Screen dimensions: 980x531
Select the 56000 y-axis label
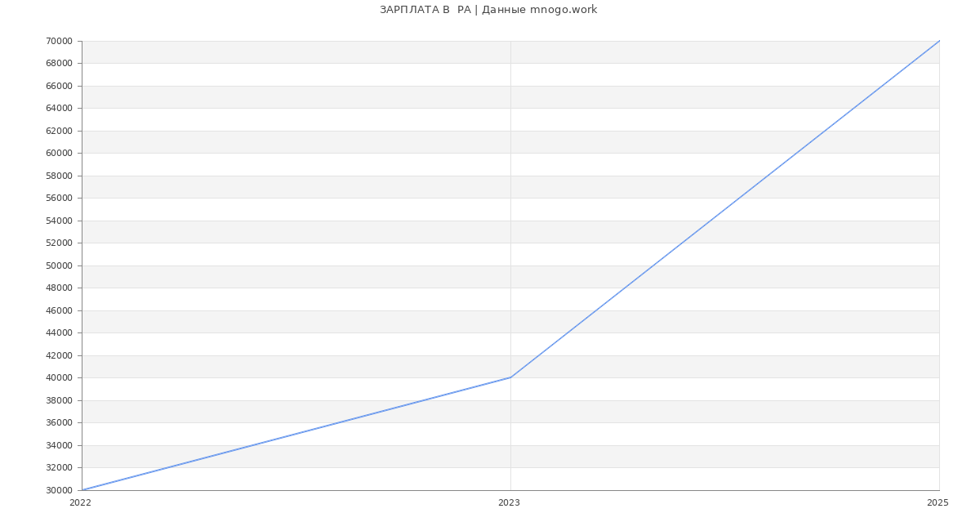[x=59, y=198]
